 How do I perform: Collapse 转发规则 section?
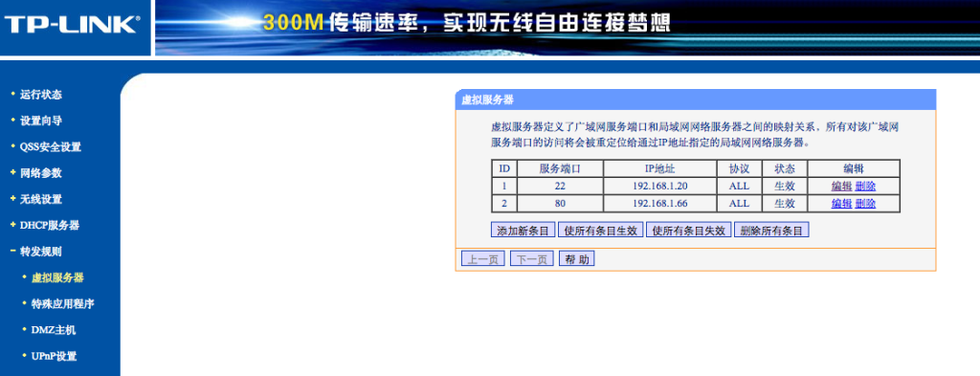(40, 252)
